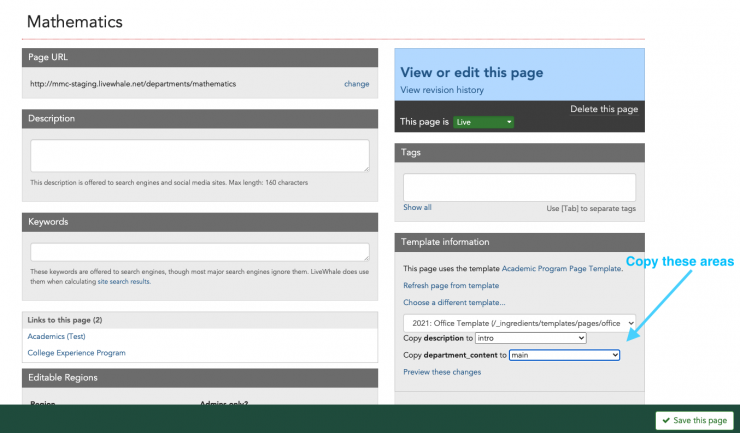Click Delete this page link
Viewport: 740px width, 433px height.
pyautogui.click(x=603, y=109)
